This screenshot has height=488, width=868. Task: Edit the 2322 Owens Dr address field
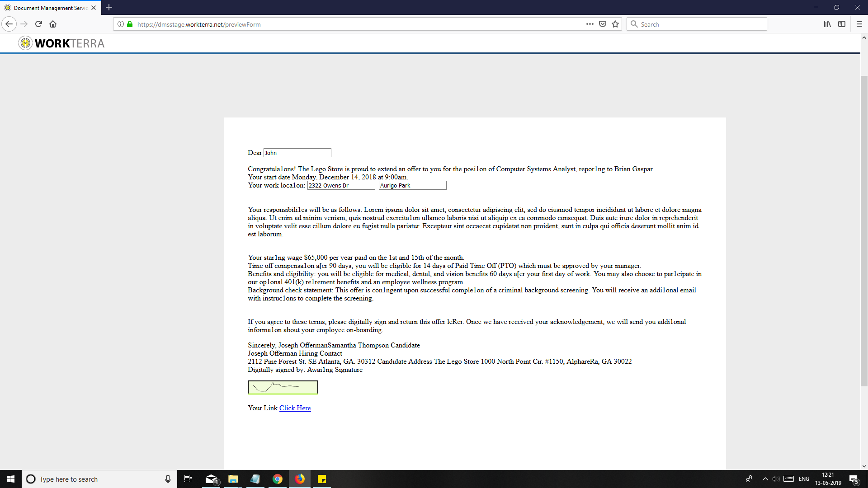point(341,185)
